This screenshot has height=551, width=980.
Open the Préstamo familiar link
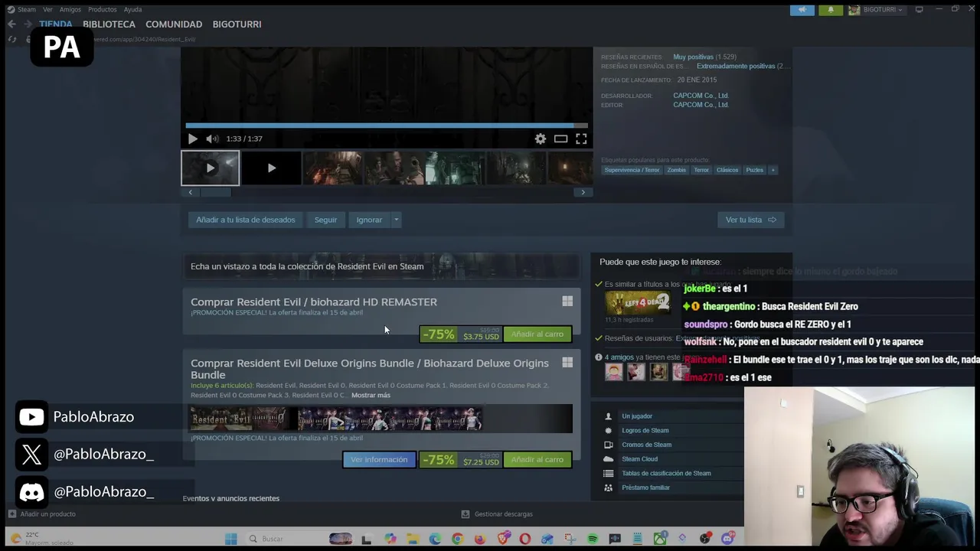[x=646, y=487]
